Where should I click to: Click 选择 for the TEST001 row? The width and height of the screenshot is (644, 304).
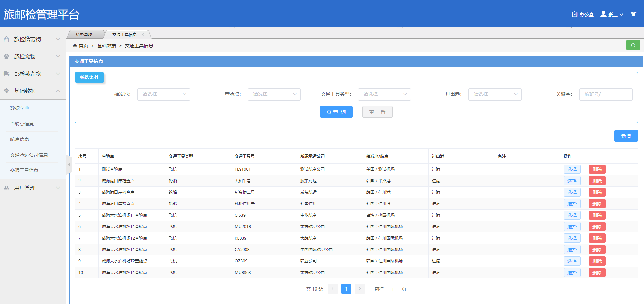point(572,169)
